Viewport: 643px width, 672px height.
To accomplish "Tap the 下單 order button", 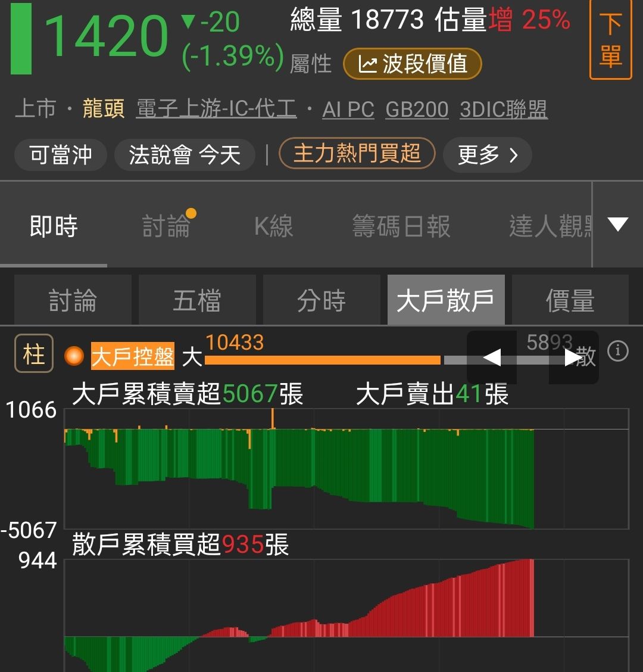I will [610, 41].
